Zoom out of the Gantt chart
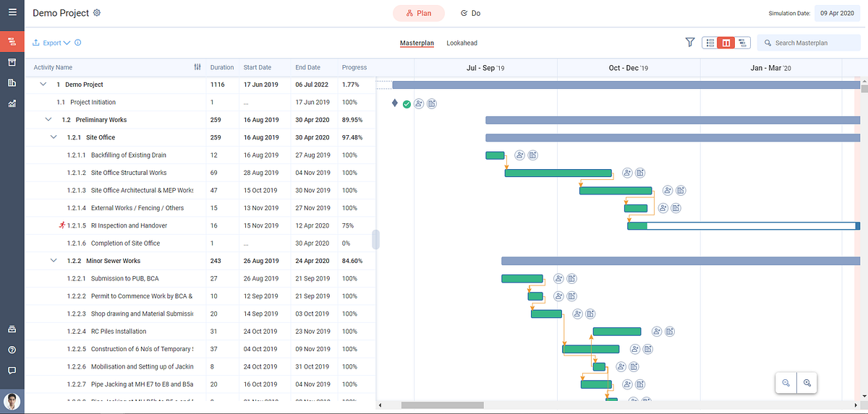868x414 pixels. 786,383
